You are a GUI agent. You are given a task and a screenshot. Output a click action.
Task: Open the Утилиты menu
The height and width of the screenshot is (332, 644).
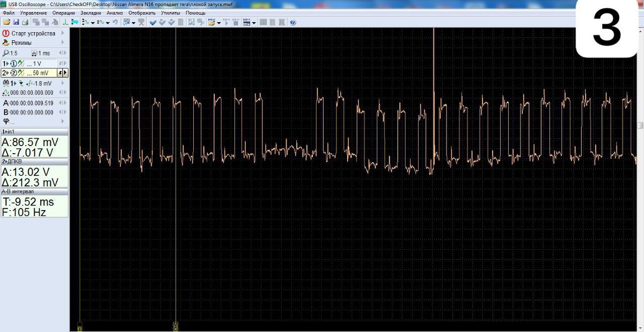click(171, 12)
